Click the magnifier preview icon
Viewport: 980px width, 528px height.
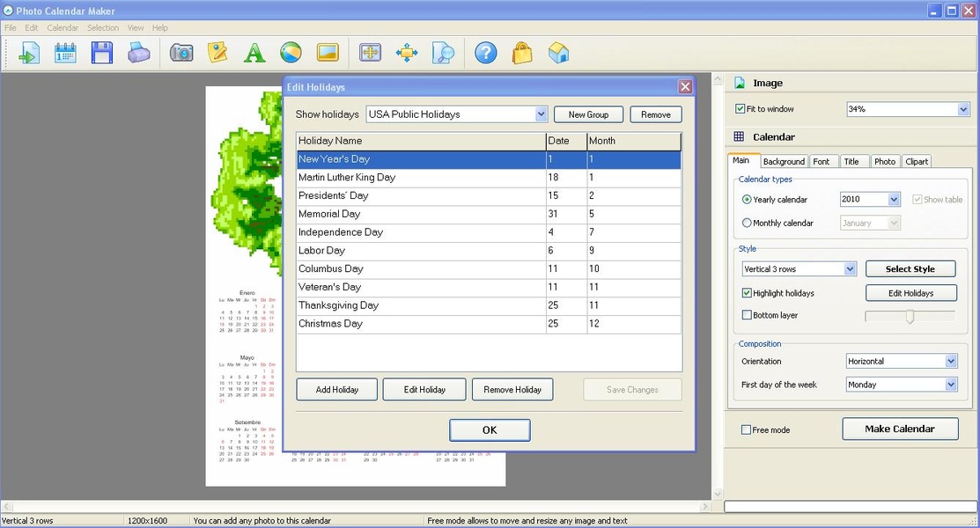tap(443, 53)
